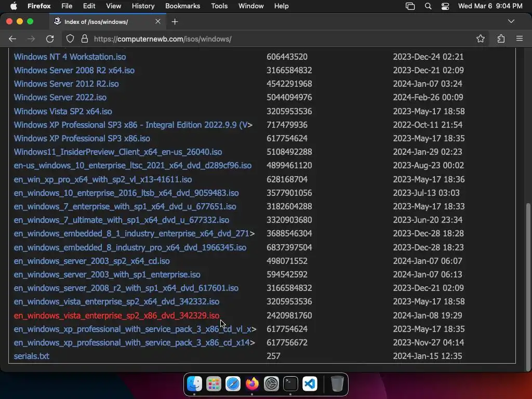Open the File menu

[x=66, y=6]
